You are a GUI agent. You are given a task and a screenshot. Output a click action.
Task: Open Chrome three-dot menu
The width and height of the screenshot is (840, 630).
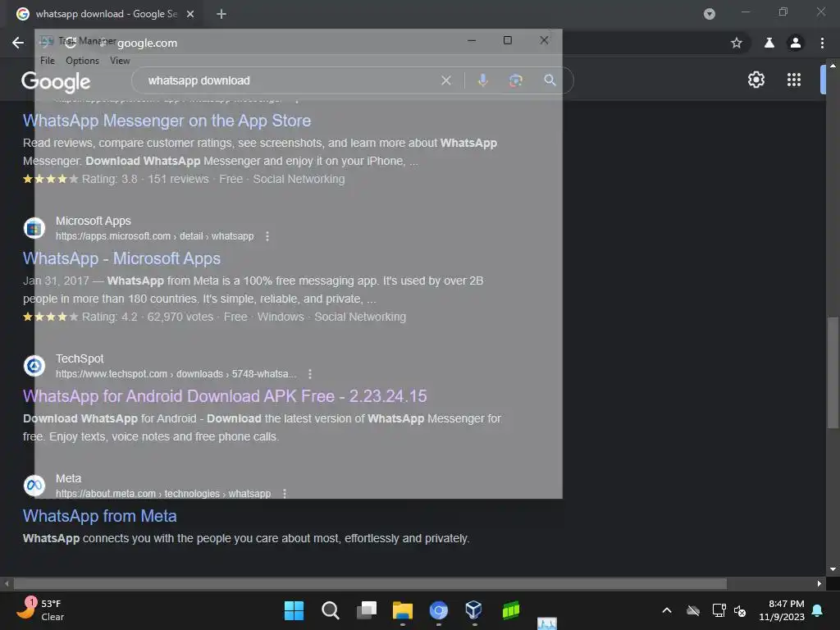[822, 43]
